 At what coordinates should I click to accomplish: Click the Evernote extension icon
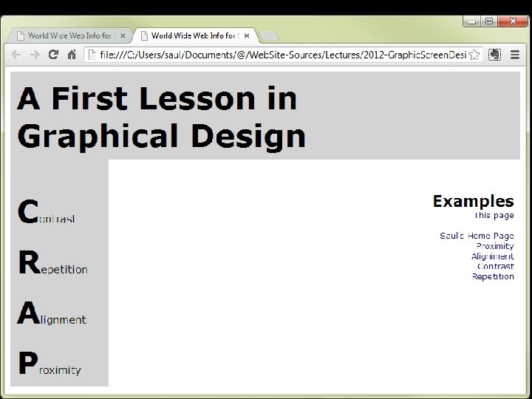(494, 55)
